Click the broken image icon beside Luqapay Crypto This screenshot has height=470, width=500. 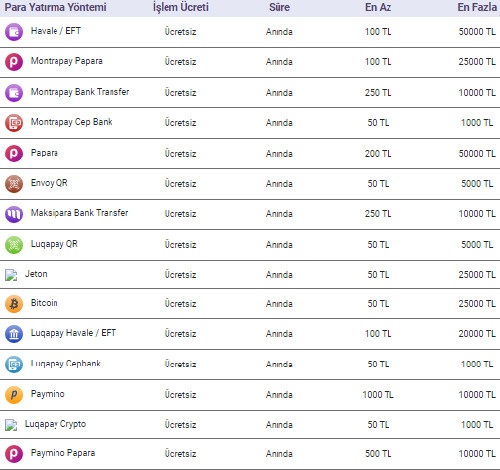coord(11,425)
